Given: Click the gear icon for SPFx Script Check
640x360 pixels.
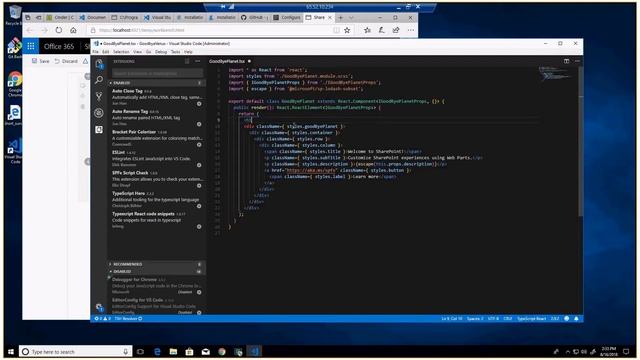Looking at the screenshot, I should (199, 186).
